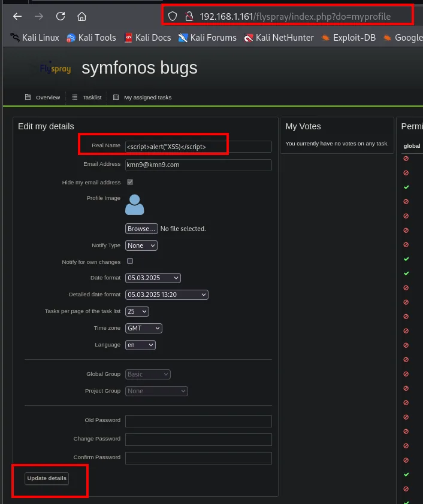Click No file selected text

pos(183,229)
